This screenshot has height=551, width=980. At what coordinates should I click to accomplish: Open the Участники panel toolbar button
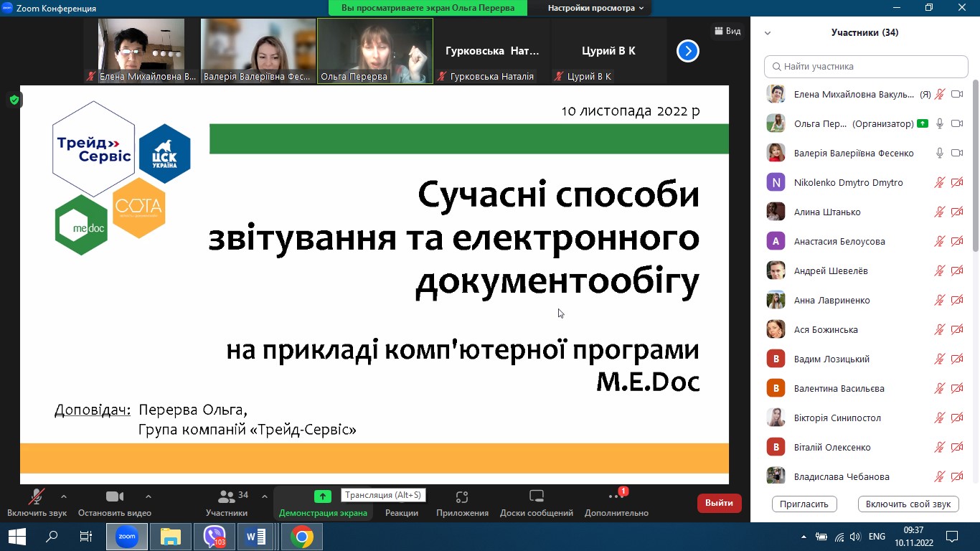(x=227, y=503)
